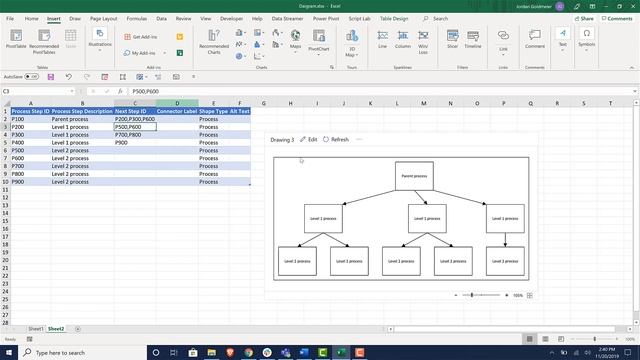Add a new Comment from ribbon
The width and height of the screenshot is (640, 360).
coord(535,39)
